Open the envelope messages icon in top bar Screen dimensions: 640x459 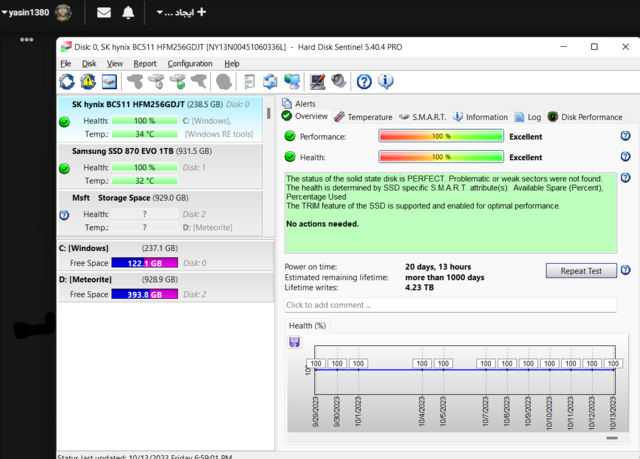[104, 13]
